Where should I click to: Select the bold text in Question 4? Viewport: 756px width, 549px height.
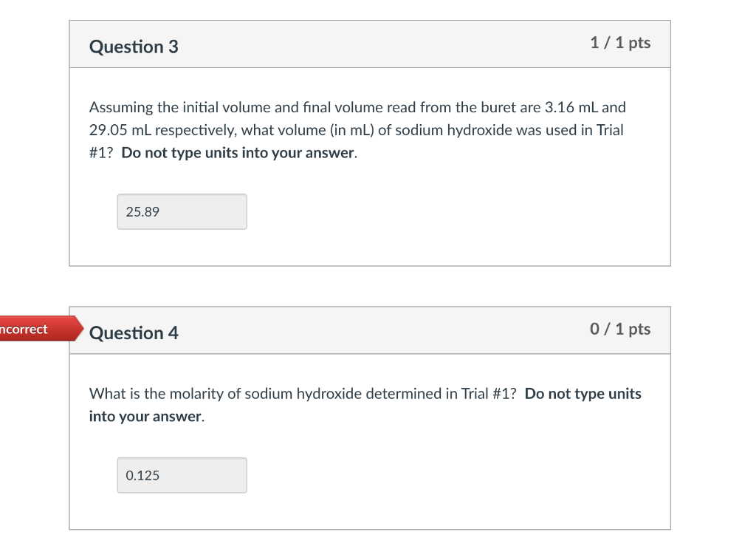[583, 393]
